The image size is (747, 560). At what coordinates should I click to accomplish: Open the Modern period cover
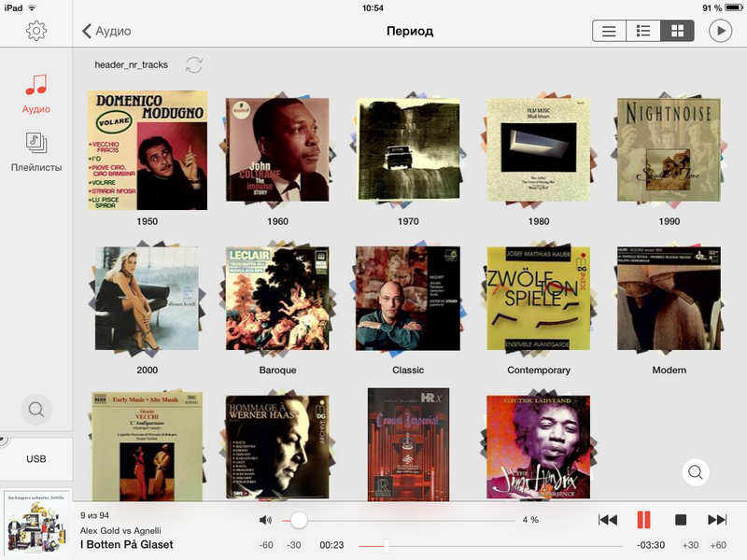[x=669, y=299]
